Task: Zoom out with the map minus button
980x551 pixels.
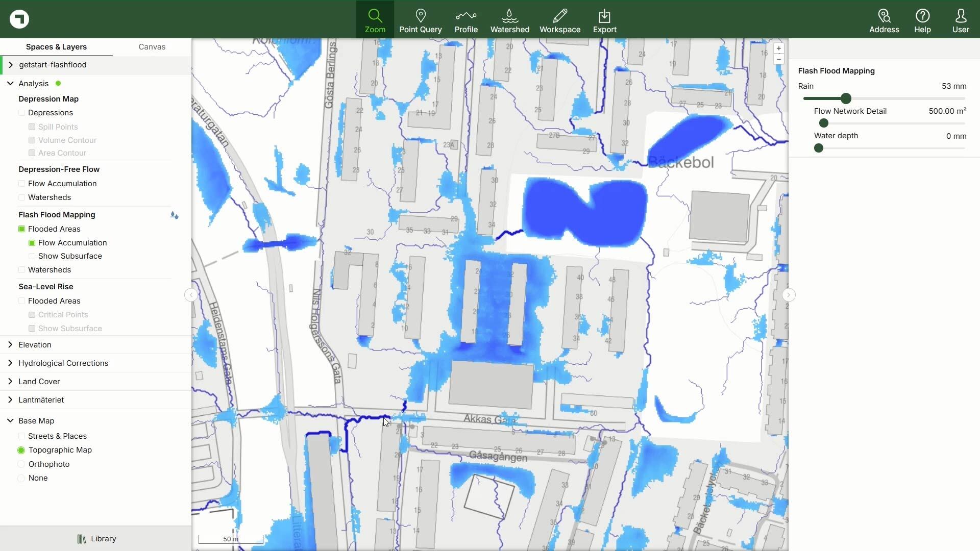Action: (x=778, y=59)
